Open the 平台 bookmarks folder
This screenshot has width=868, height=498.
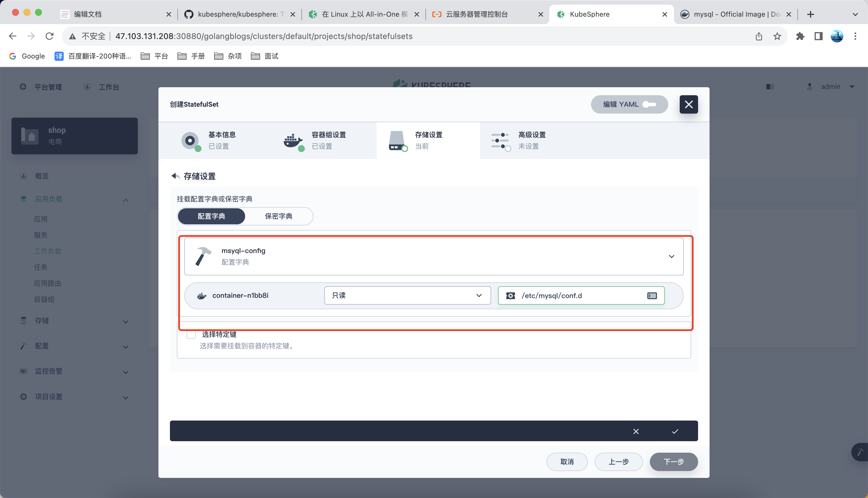(x=154, y=56)
